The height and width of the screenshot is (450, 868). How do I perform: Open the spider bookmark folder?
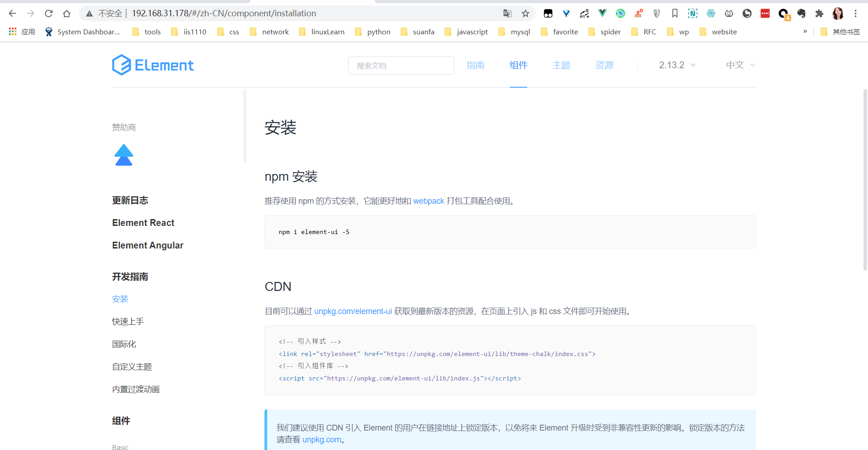click(x=604, y=32)
